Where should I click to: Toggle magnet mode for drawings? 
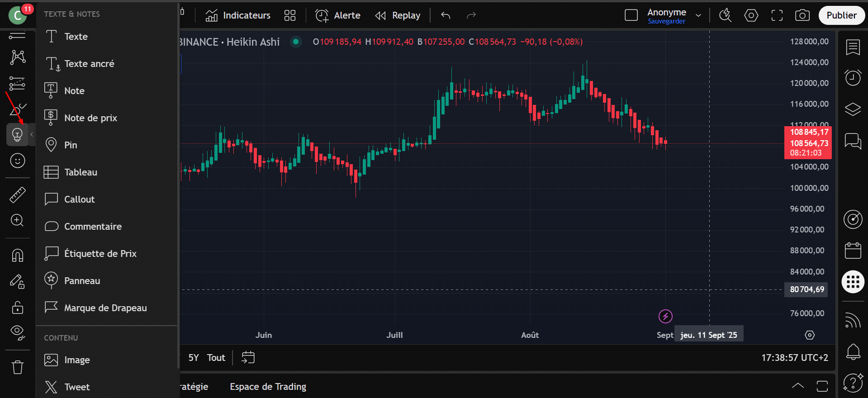click(18, 256)
